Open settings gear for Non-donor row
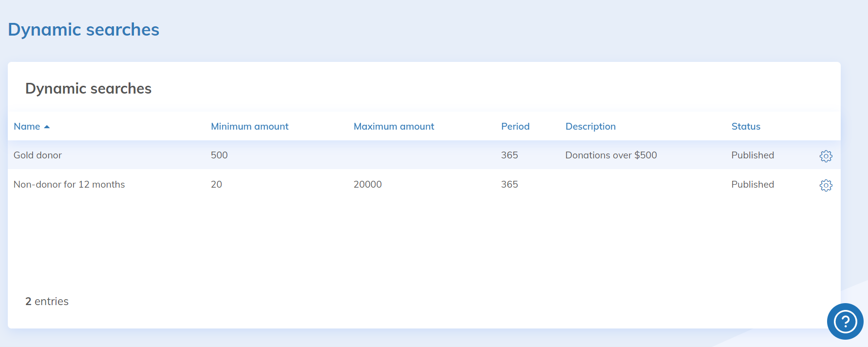The height and width of the screenshot is (347, 868). tap(826, 185)
